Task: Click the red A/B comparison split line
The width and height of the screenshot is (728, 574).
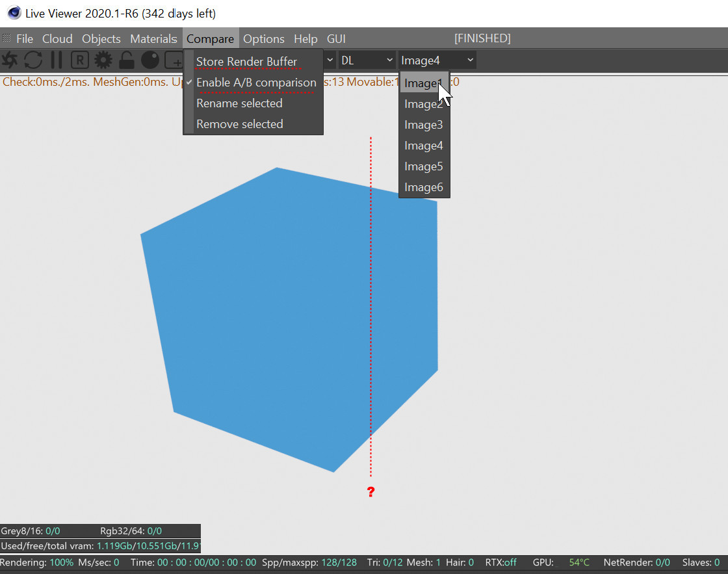Action: (370, 307)
